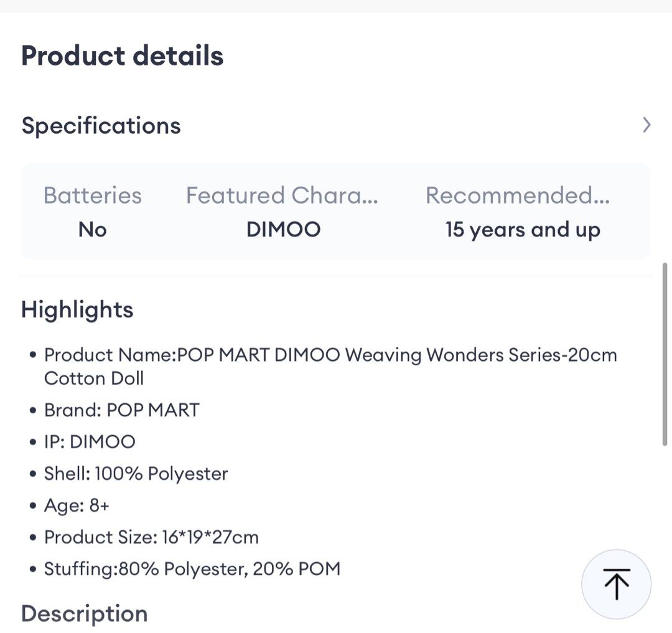
Task: Tap the truncated Featured Chara... label
Action: pos(282,195)
